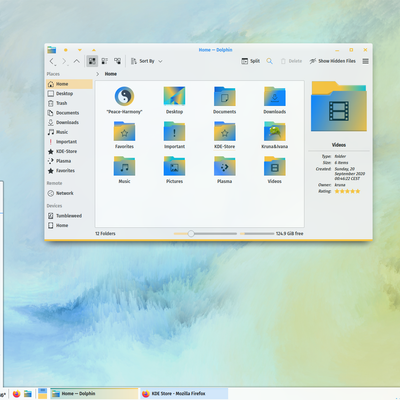This screenshot has width=400, height=400.
Task: Adjust the icon zoom slider handle
Action: 191,234
